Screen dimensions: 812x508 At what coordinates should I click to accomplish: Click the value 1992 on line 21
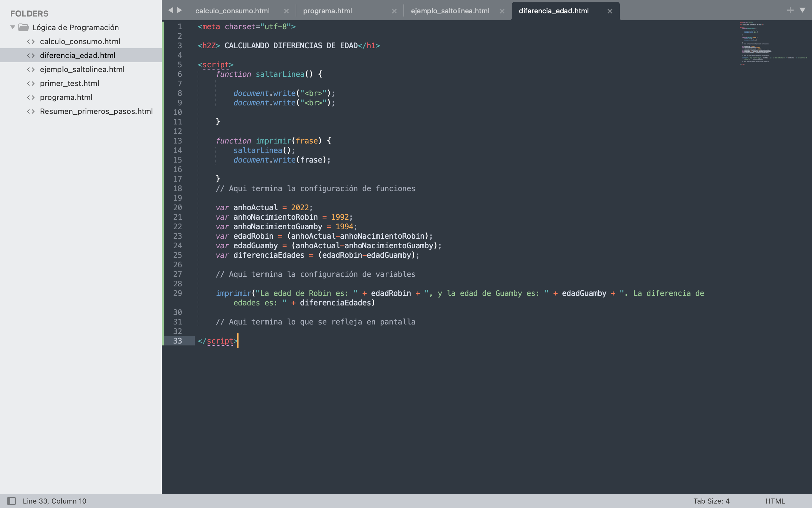340,217
